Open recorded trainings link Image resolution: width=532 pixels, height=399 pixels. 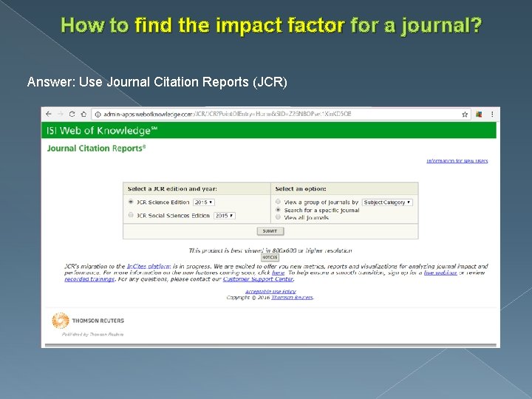[x=89, y=279]
